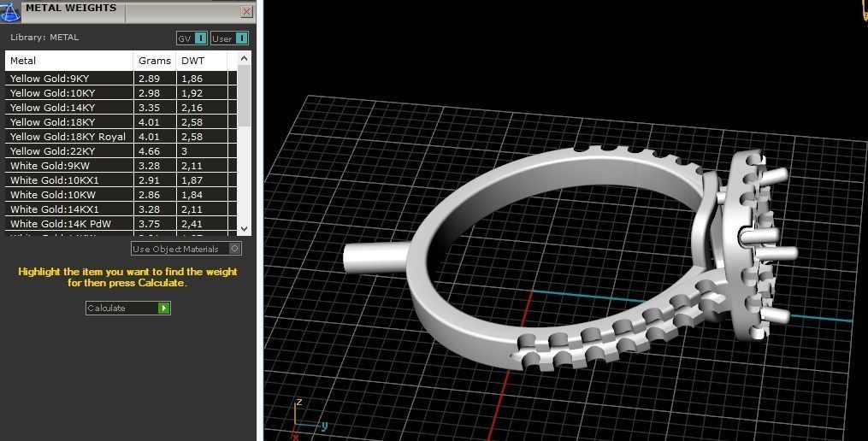
Task: Select the White Gold:14K PdW row
Action: pyautogui.click(x=121, y=224)
